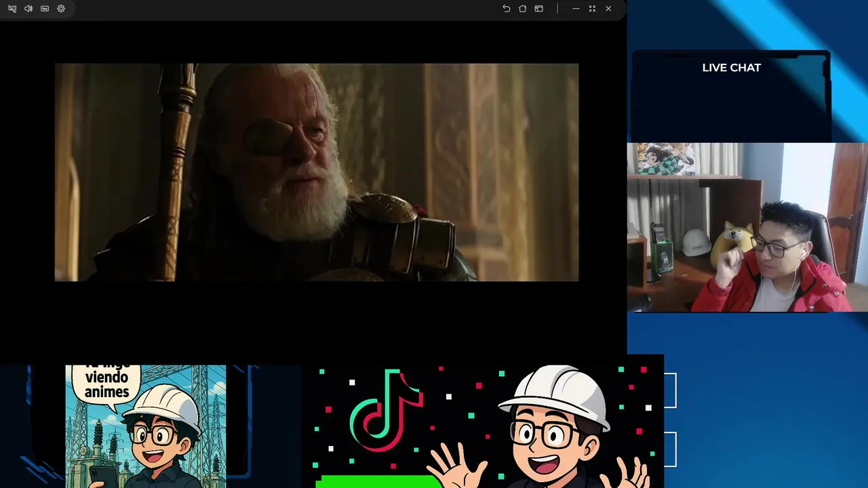The width and height of the screenshot is (868, 488).
Task: Minimize the player window
Action: coord(576,9)
